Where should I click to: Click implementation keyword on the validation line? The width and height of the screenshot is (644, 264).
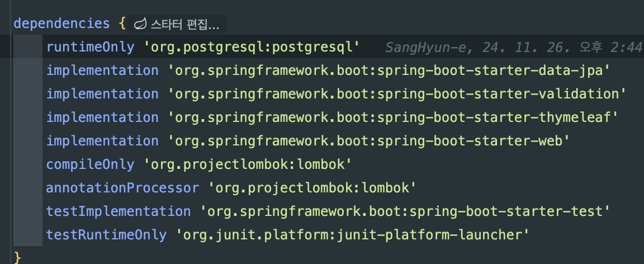point(102,94)
